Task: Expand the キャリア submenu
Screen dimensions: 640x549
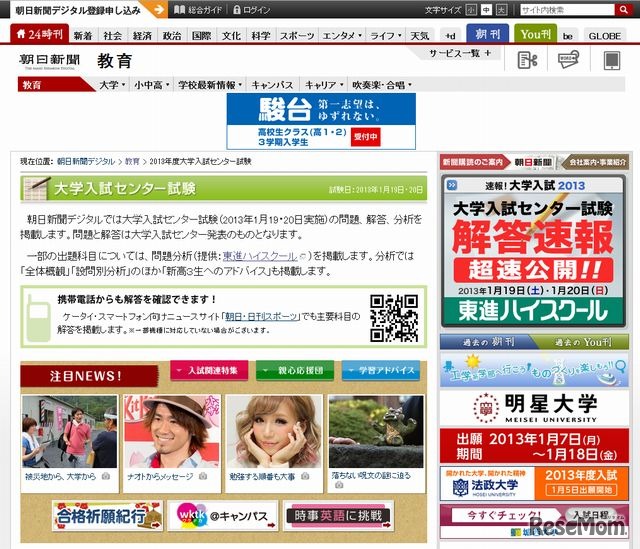Action: pos(324,85)
